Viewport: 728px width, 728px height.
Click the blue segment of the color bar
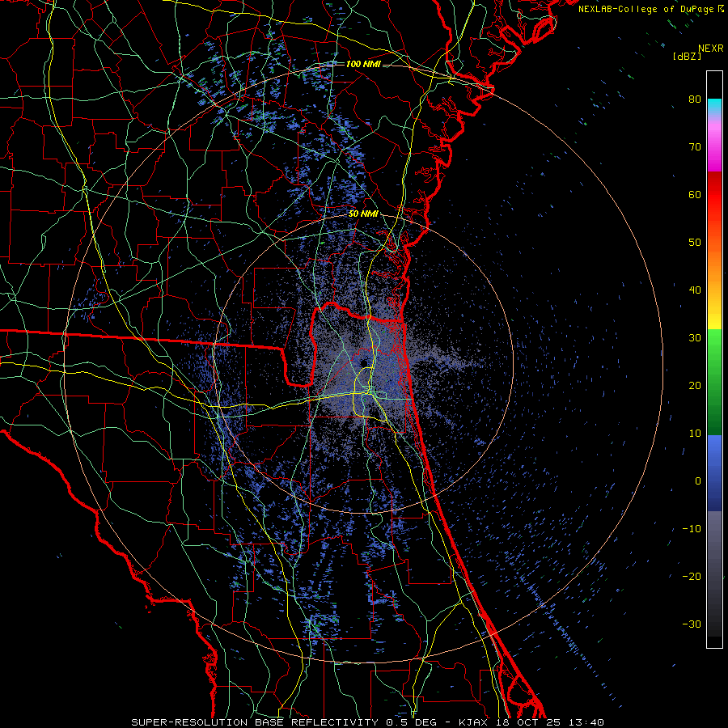(714, 472)
